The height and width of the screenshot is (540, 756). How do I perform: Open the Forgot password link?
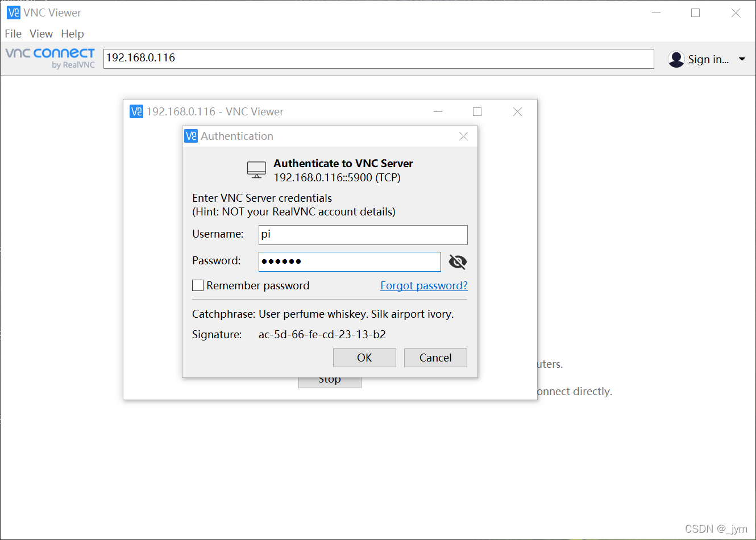tap(424, 285)
